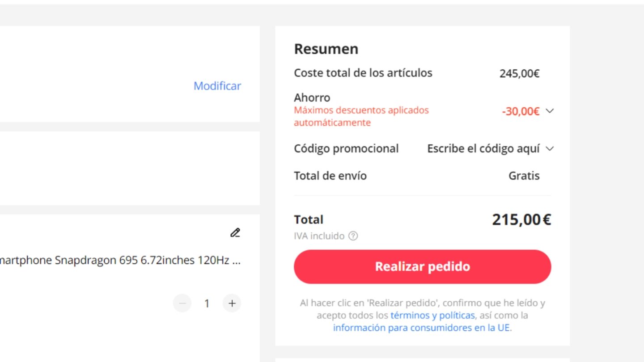Click the 'Total de envío' label

point(330,176)
